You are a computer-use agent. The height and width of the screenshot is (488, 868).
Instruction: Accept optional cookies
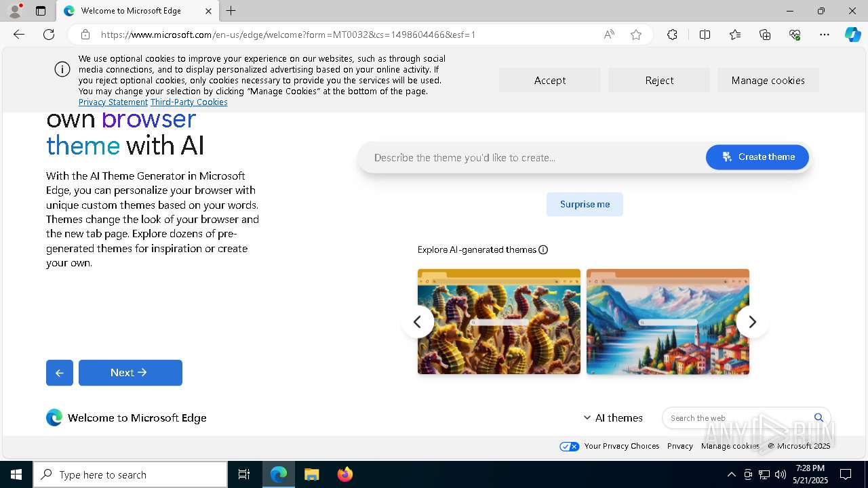click(x=550, y=80)
